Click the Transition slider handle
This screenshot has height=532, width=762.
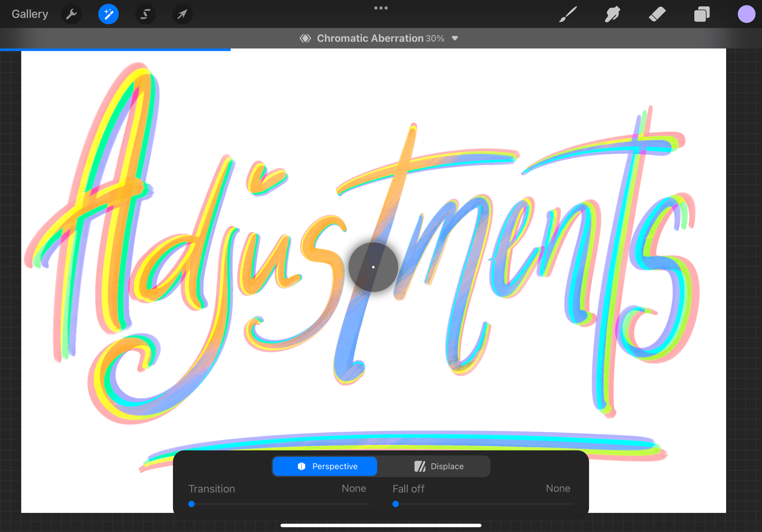tap(191, 504)
